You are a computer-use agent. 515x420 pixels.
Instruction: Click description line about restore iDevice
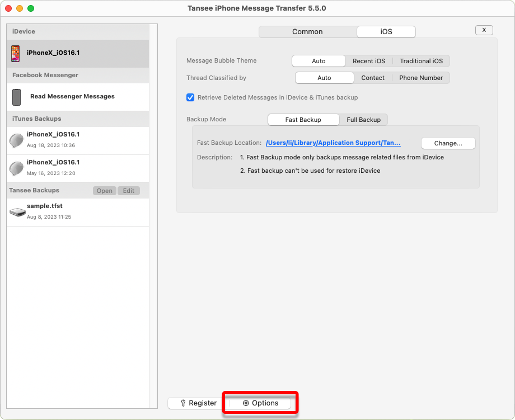(x=310, y=171)
